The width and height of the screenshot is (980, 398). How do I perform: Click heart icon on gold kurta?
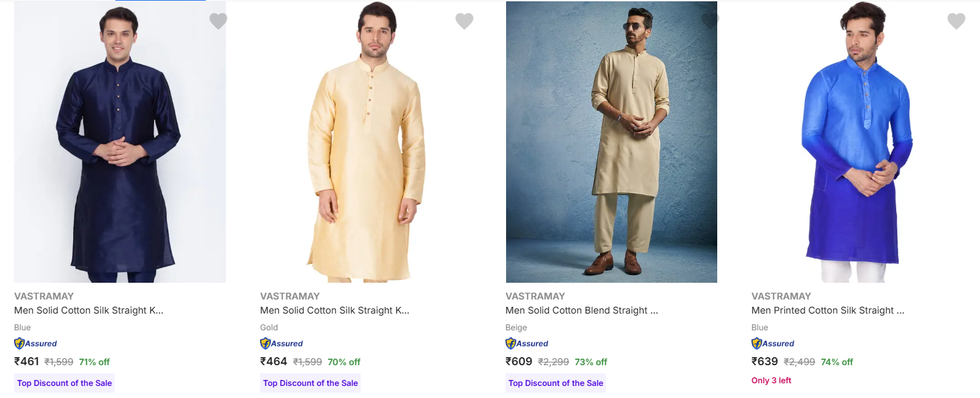pos(464,21)
